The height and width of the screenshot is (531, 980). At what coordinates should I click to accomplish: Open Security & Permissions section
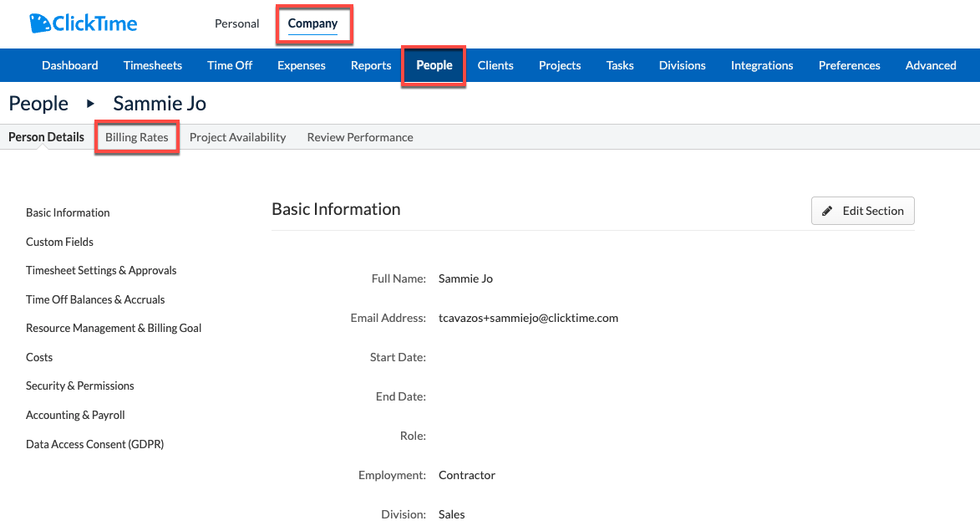click(80, 385)
